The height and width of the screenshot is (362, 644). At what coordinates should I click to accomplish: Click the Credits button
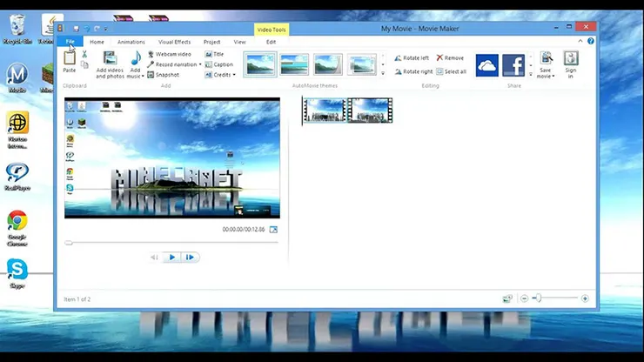(218, 75)
